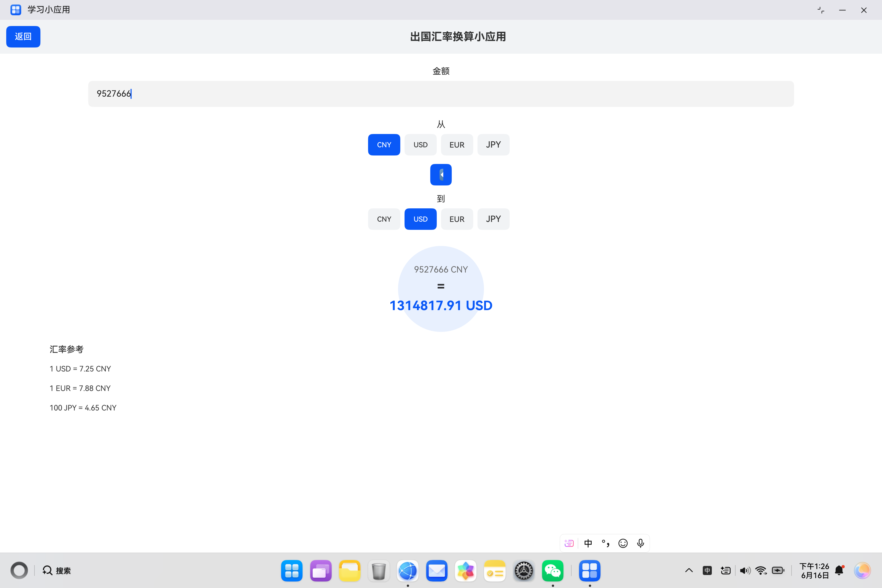This screenshot has width=882, height=588.
Task: Click the 汇率参考 heading
Action: (x=66, y=349)
